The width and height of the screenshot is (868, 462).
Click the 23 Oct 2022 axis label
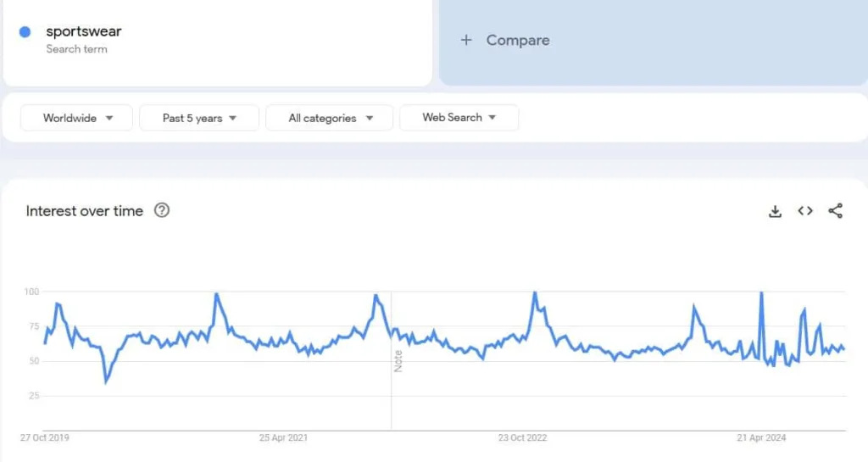pos(523,437)
